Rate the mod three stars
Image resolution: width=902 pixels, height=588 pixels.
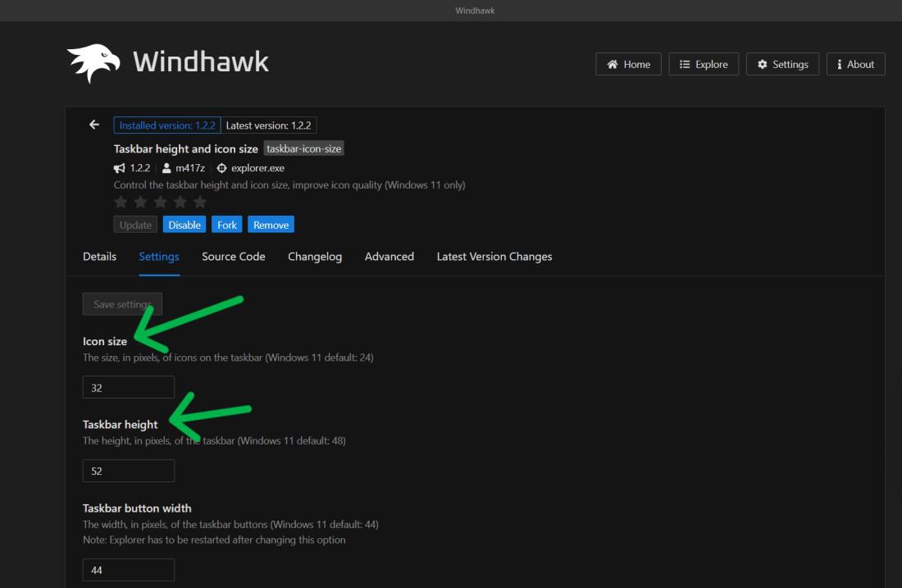click(161, 202)
